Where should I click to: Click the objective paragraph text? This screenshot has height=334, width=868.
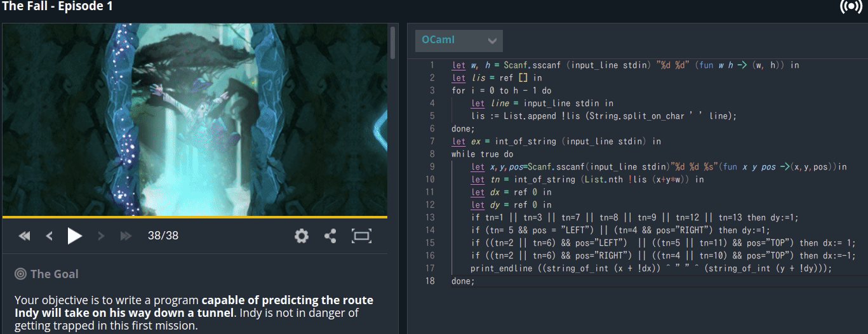click(194, 312)
